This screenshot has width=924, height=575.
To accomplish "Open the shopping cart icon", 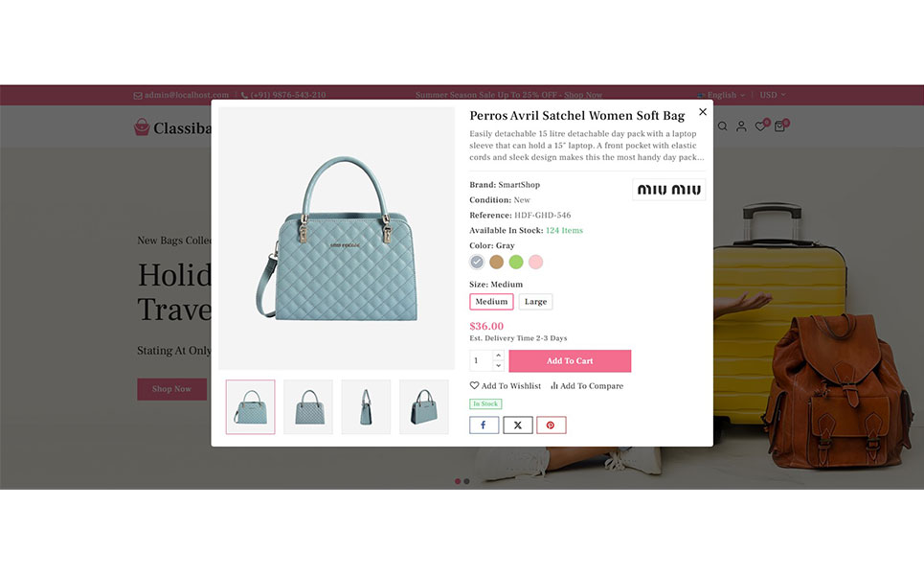I will pyautogui.click(x=779, y=126).
